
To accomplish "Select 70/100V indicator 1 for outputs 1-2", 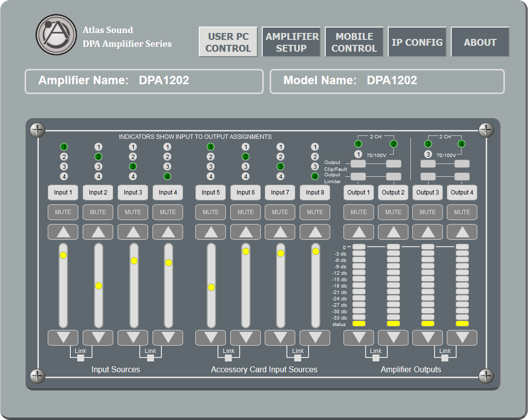I will click(358, 154).
